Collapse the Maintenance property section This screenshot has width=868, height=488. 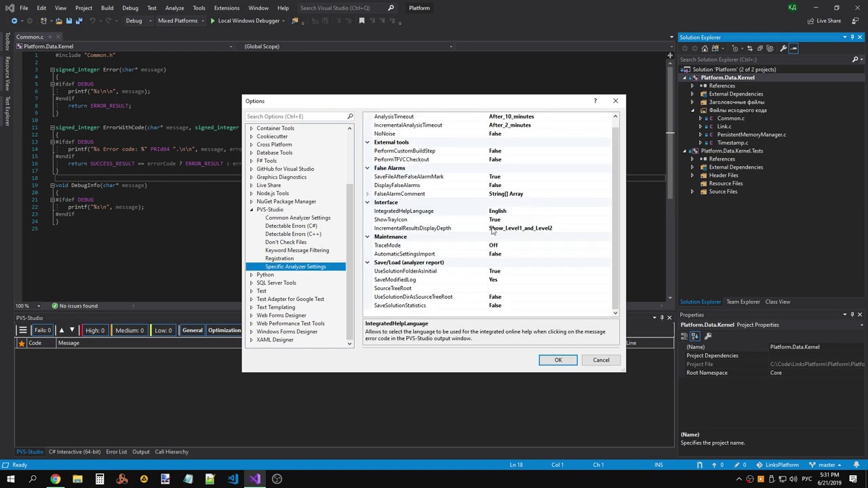(x=368, y=237)
